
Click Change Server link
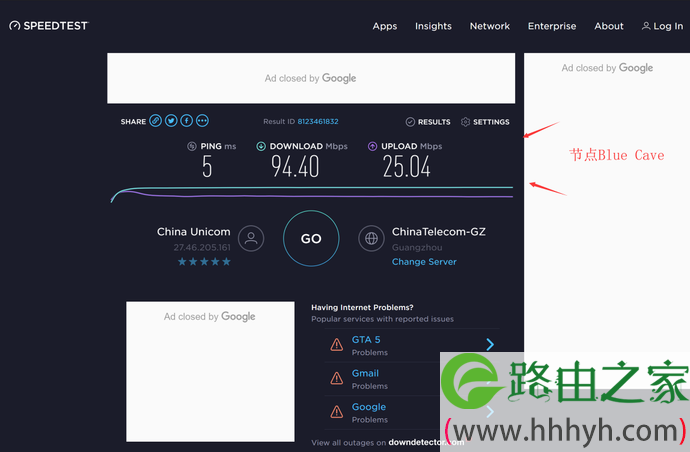click(x=424, y=262)
